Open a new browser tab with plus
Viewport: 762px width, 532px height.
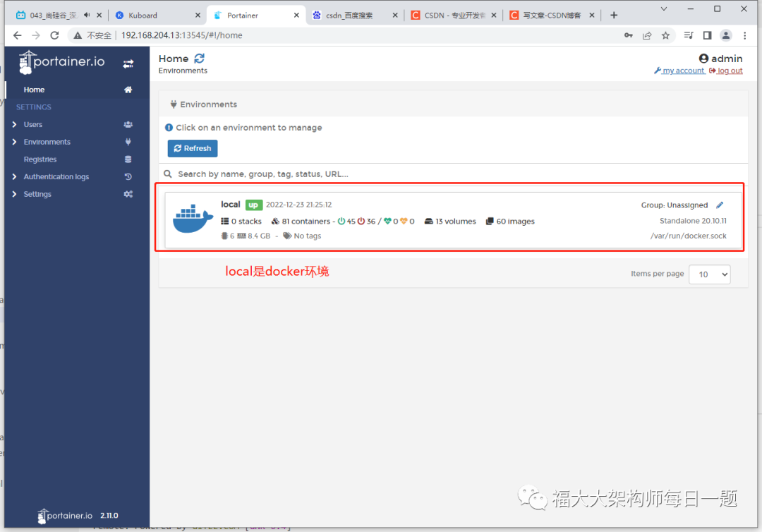[614, 16]
